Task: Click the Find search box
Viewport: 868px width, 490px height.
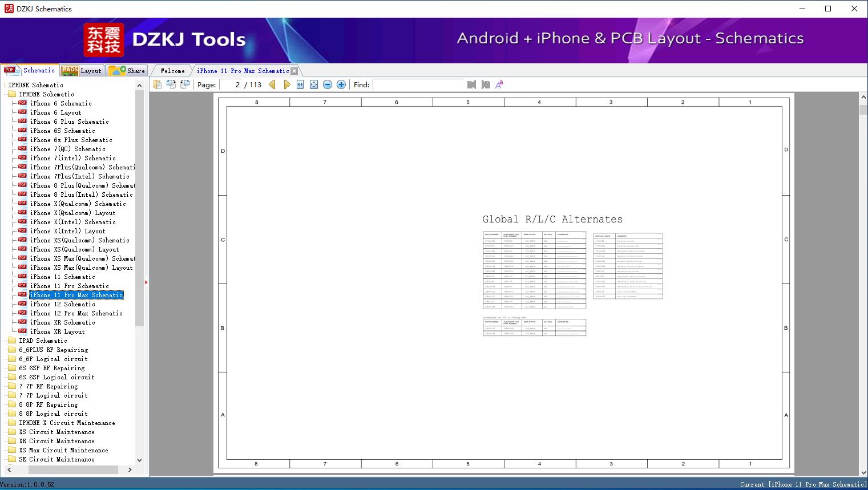Action: [418, 84]
